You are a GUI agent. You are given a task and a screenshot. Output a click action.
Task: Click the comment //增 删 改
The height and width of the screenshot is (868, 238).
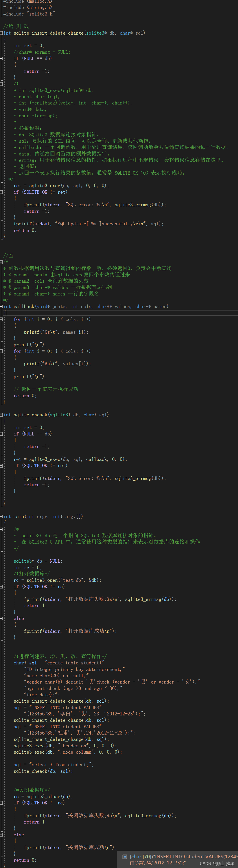click(16, 26)
